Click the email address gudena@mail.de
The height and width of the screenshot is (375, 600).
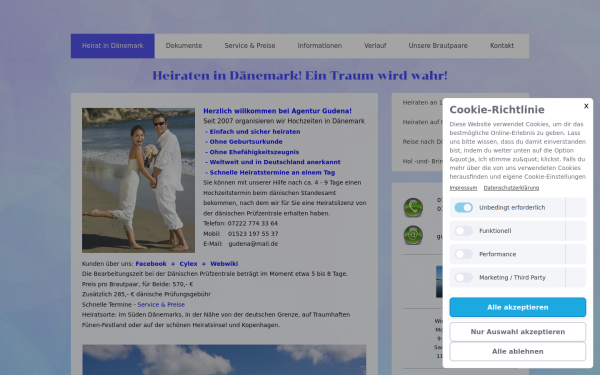click(253, 244)
